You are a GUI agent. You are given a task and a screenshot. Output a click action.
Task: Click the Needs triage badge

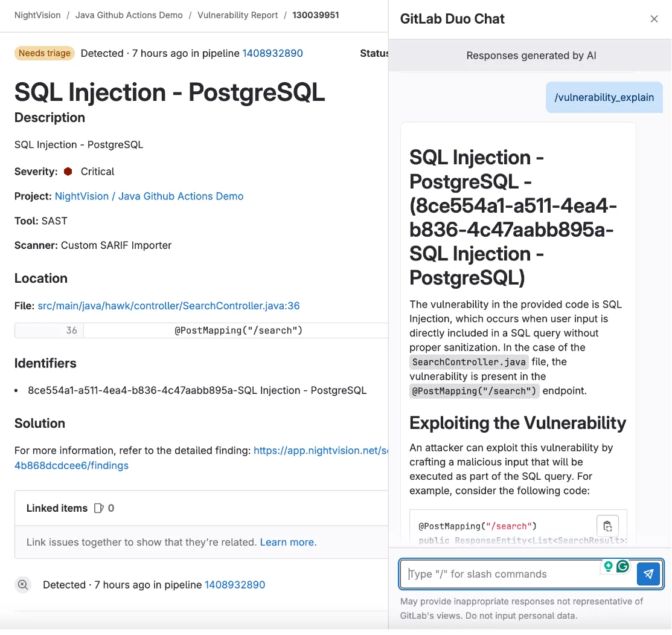[45, 53]
